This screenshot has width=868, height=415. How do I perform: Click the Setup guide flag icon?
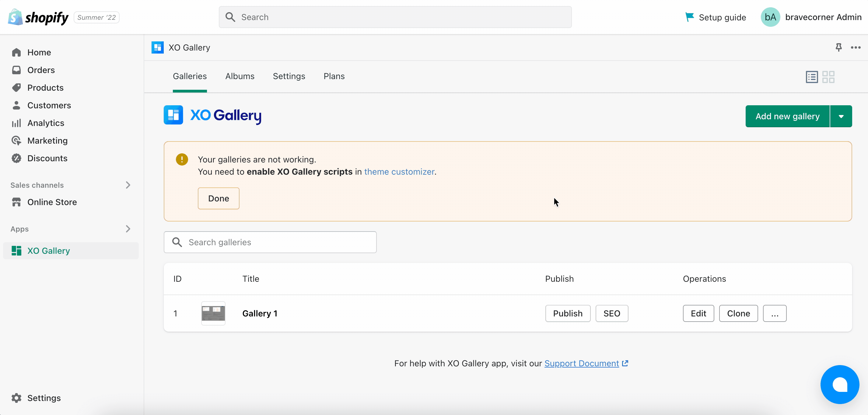pos(689,17)
